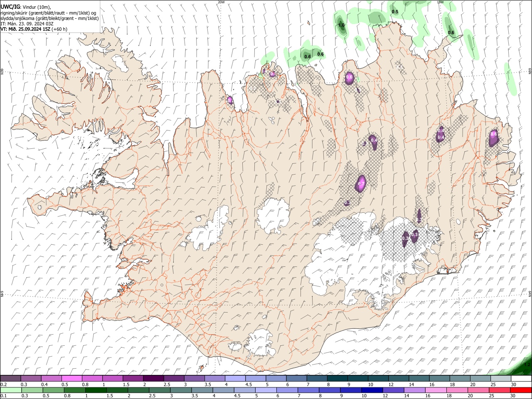
Task: Click the '1.0' value in green offshore patch
Action: pyautogui.click(x=341, y=25)
